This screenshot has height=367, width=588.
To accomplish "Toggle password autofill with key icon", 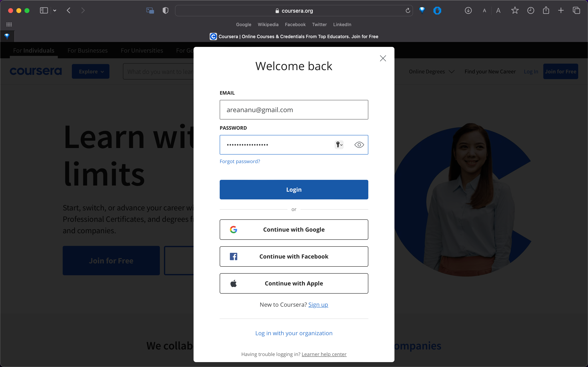I will point(339,145).
